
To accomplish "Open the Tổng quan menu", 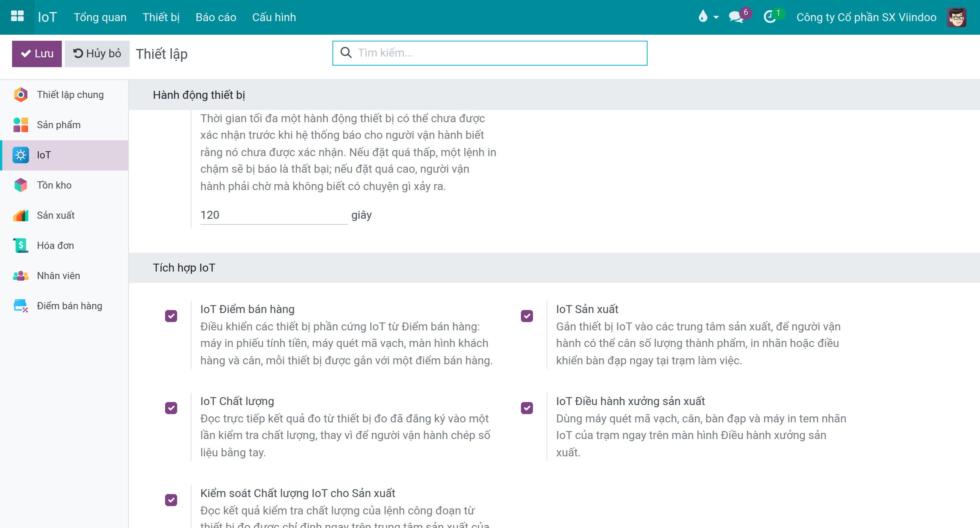I will tap(100, 17).
